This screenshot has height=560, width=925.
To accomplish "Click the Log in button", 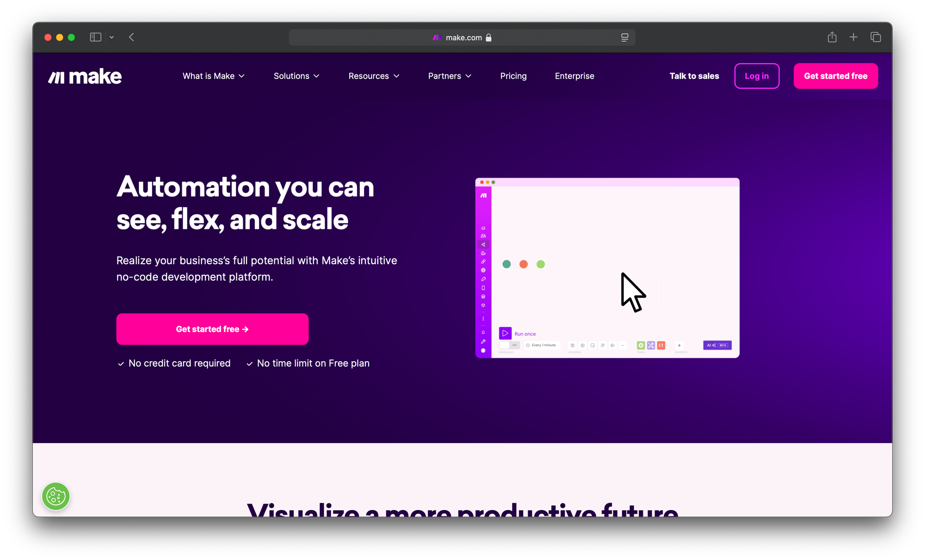I will pos(757,76).
